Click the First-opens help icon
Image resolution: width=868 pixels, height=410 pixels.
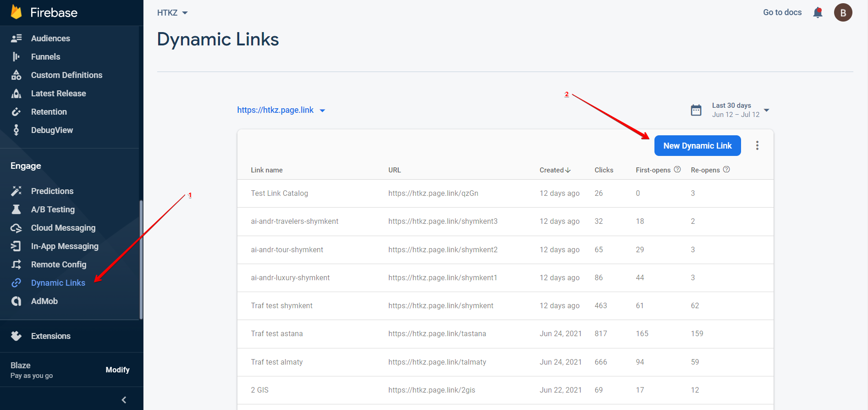677,170
